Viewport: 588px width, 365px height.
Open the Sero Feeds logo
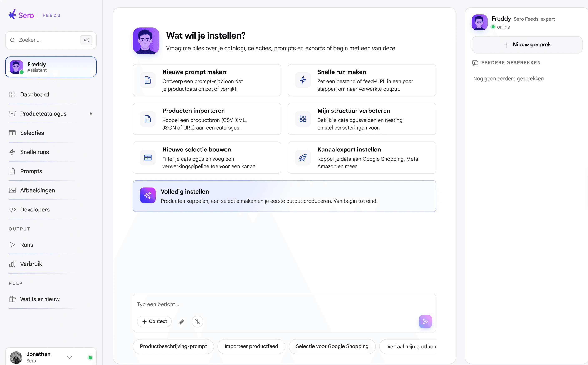click(34, 15)
